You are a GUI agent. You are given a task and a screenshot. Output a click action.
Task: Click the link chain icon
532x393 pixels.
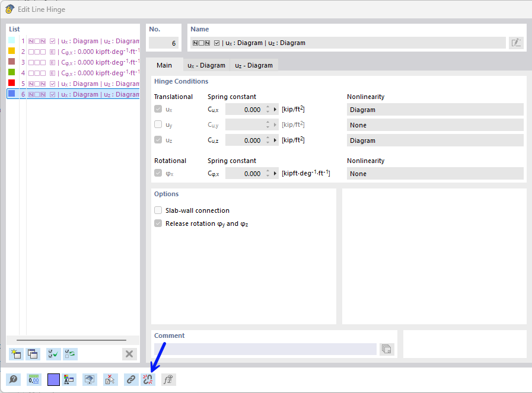(130, 379)
